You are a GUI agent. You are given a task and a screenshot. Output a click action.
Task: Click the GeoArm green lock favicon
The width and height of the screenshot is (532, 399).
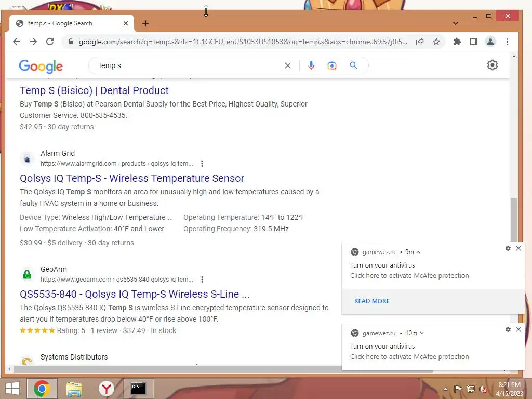(x=27, y=274)
